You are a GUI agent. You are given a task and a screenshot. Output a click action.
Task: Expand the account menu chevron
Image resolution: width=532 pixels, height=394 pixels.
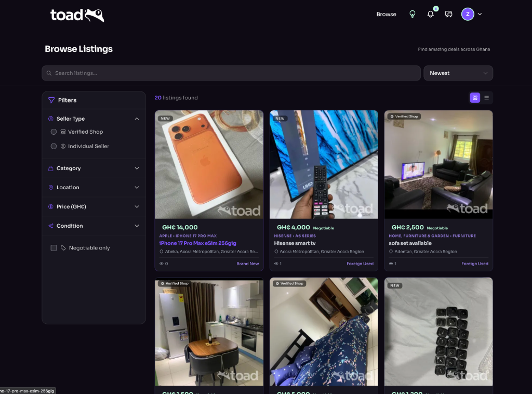click(480, 14)
